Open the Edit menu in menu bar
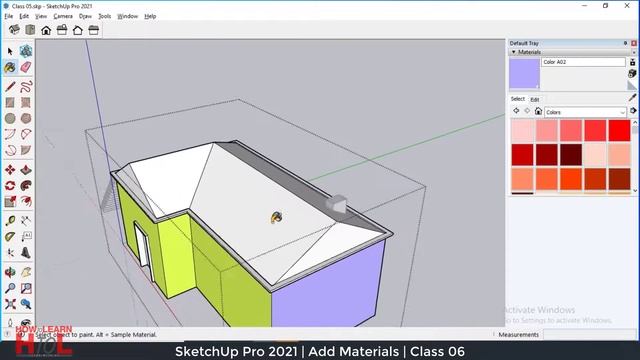640x360 pixels. (x=24, y=16)
